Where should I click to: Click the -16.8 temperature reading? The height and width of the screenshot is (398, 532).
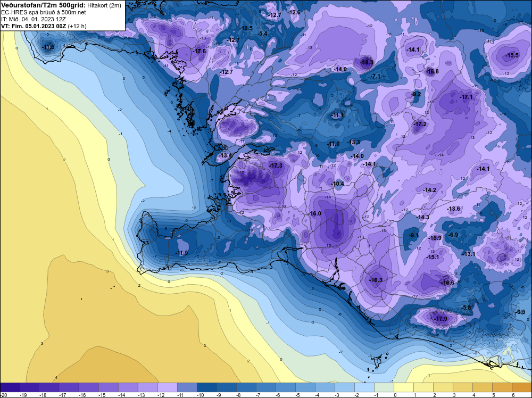pyautogui.click(x=432, y=71)
